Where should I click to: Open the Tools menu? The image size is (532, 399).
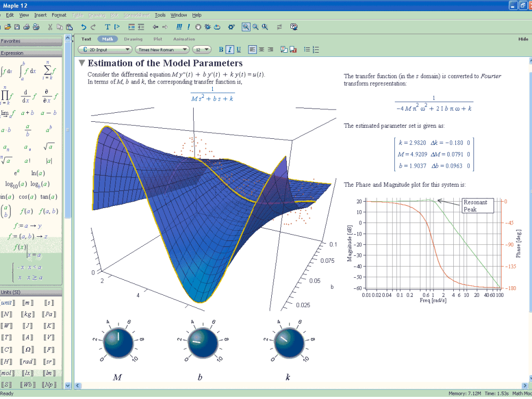(160, 15)
